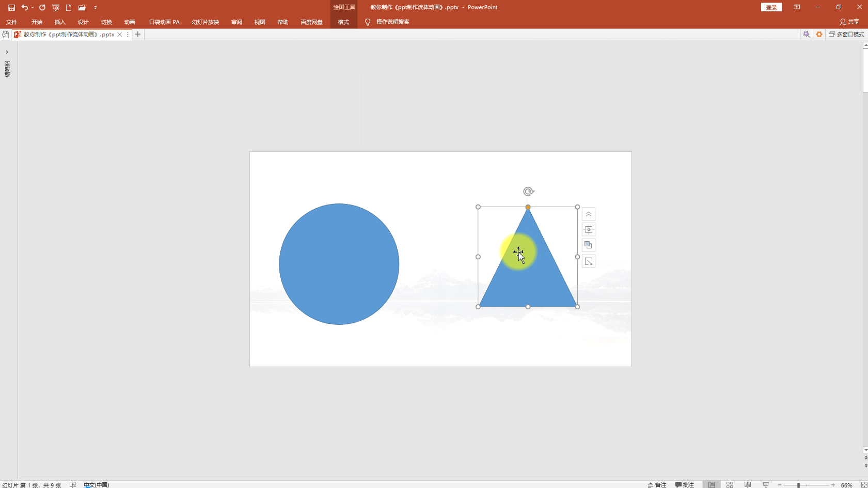Click the 共享 share button
The height and width of the screenshot is (488, 868).
pos(849,22)
